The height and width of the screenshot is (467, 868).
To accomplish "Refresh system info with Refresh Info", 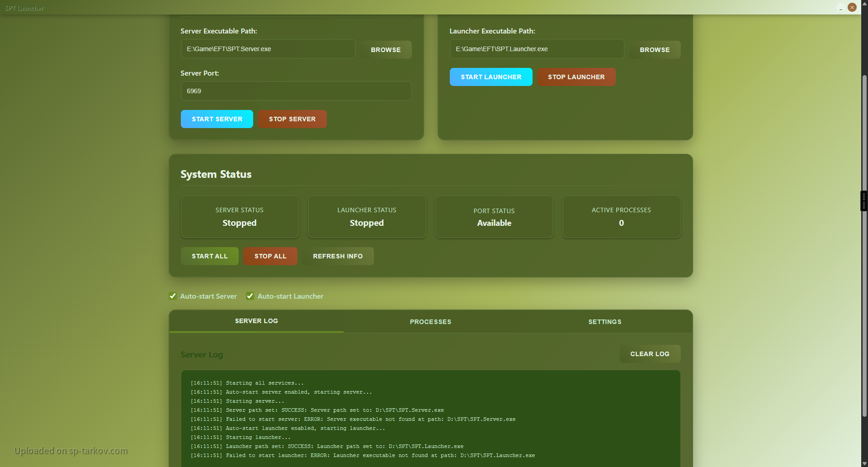I will click(x=337, y=256).
